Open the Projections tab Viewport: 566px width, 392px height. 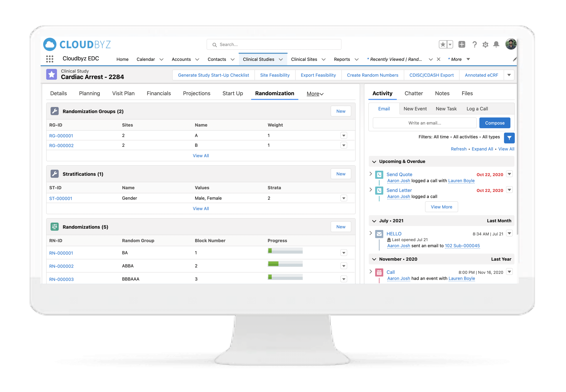196,93
